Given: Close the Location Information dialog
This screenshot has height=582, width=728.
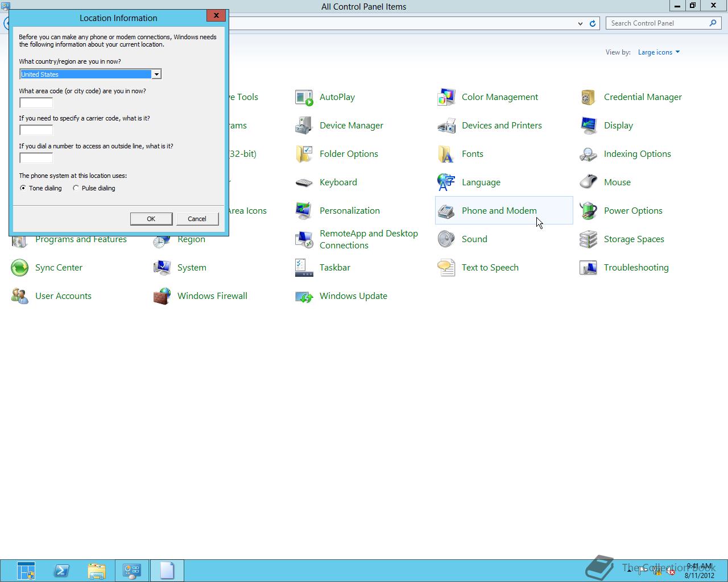Looking at the screenshot, I should point(216,16).
